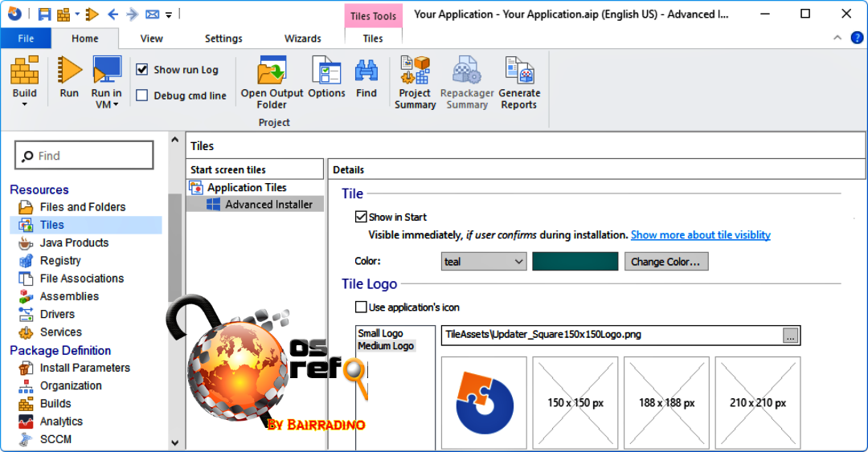Open File Associations page
The image size is (868, 452).
(x=82, y=279)
